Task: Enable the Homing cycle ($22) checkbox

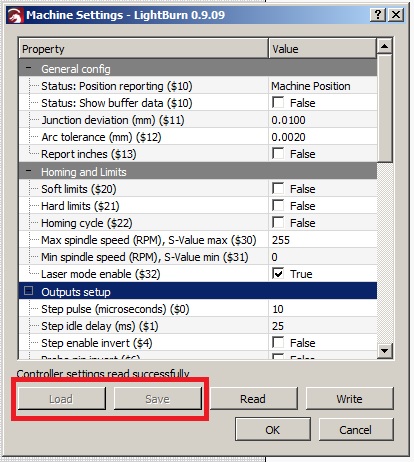Action: (278, 222)
